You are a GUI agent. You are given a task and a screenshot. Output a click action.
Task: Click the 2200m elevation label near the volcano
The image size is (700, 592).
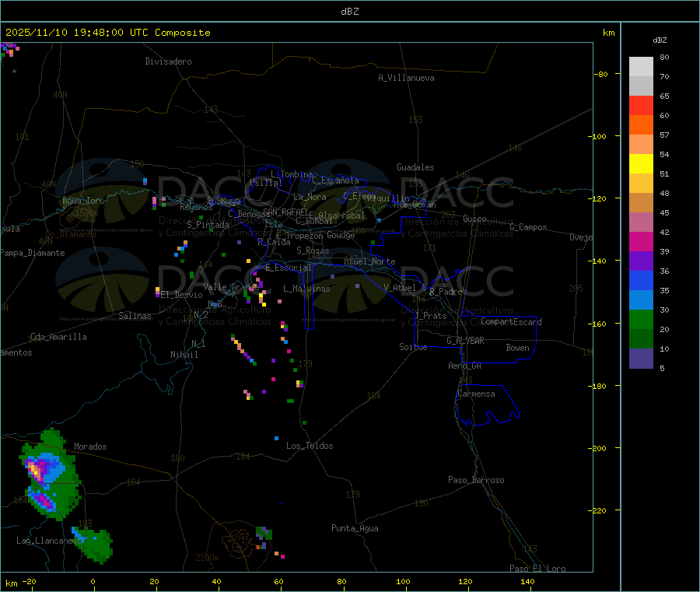(x=207, y=558)
